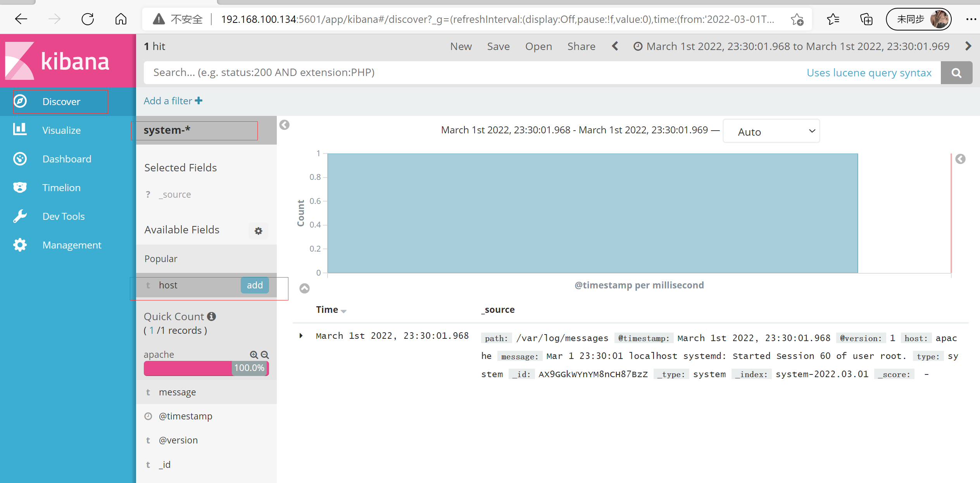The width and height of the screenshot is (980, 483).
Task: Open the Auto interval dropdown
Action: point(771,131)
